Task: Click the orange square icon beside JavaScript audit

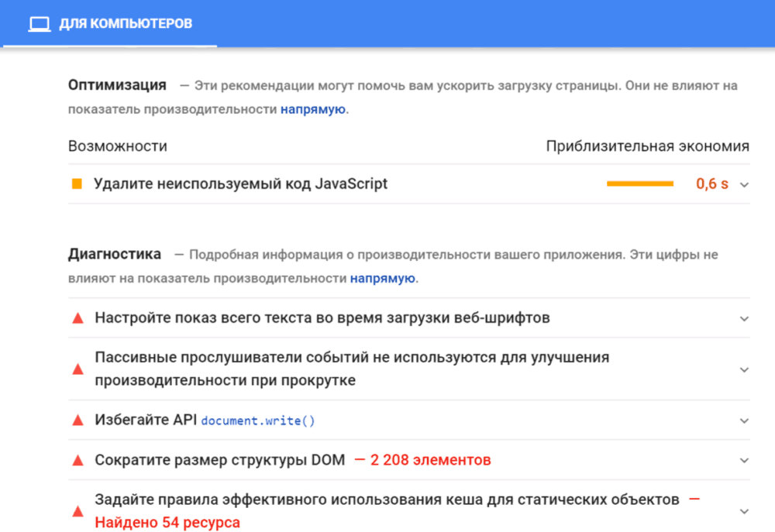Action: coord(77,184)
